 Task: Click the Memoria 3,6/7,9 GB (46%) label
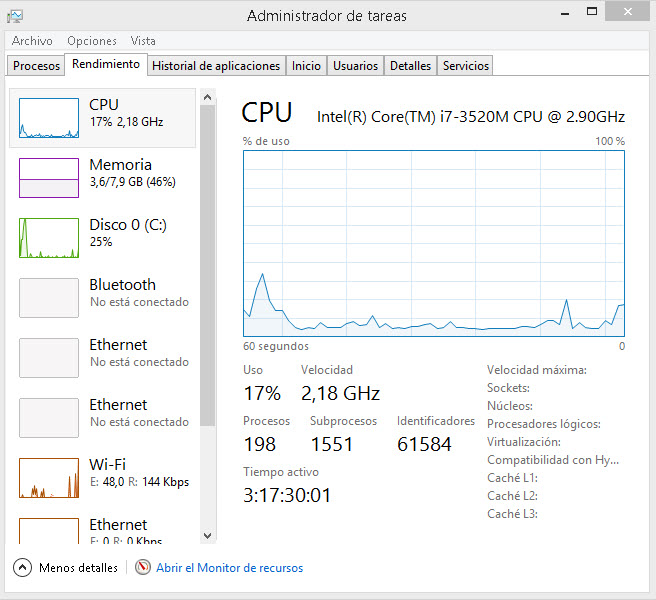pyautogui.click(x=132, y=173)
